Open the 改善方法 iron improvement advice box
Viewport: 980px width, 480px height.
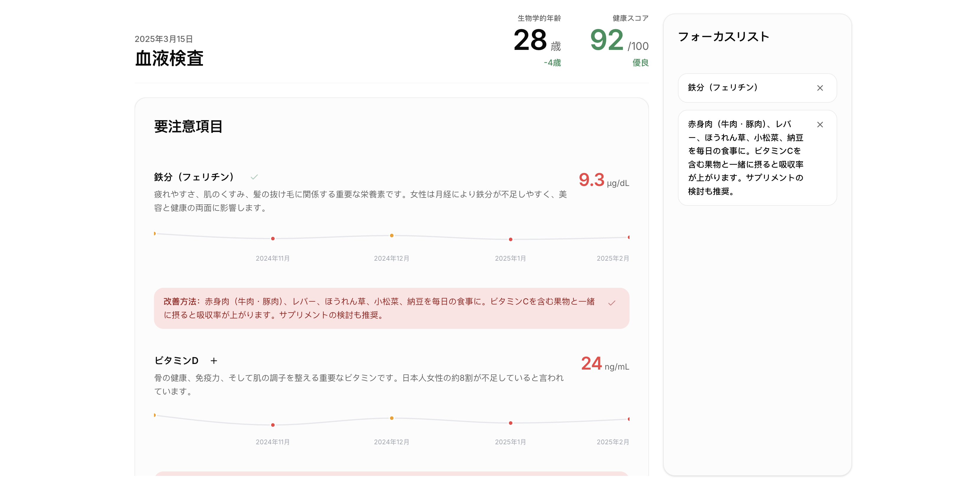coord(381,308)
